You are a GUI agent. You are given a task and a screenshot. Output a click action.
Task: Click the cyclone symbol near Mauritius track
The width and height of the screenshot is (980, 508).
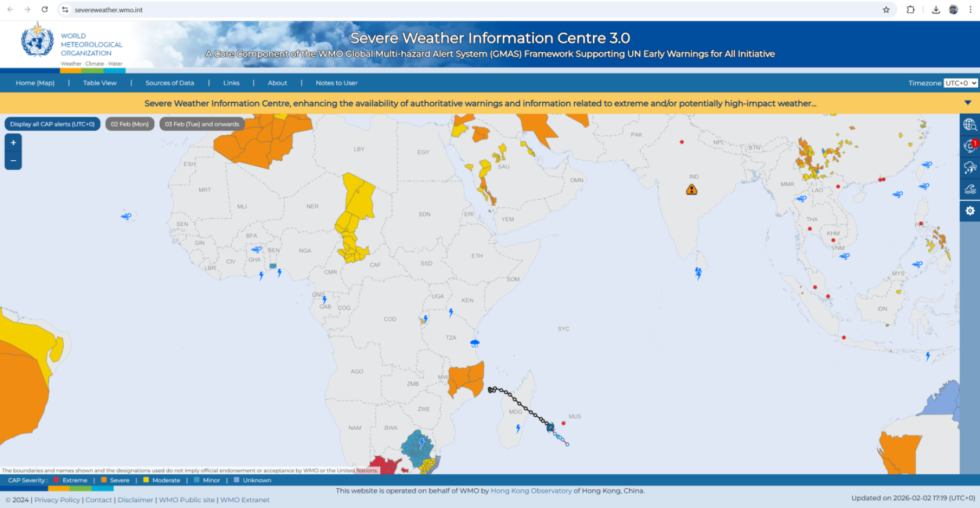coord(550,427)
